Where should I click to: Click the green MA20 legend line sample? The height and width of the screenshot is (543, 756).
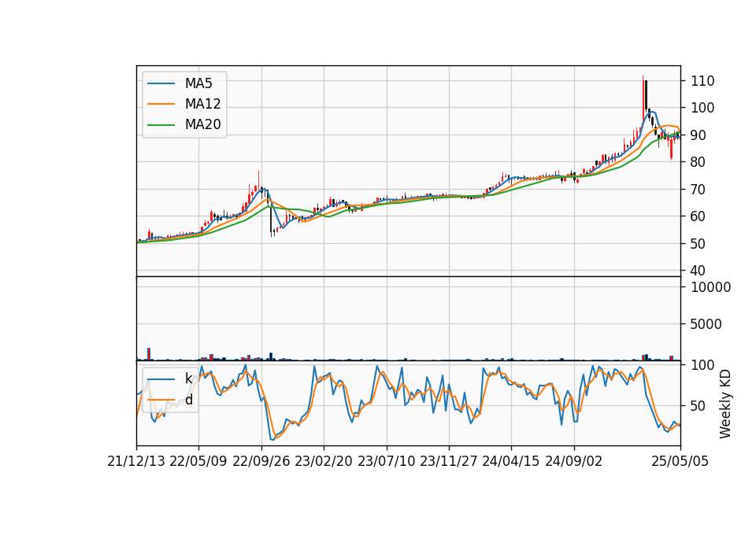tap(161, 125)
